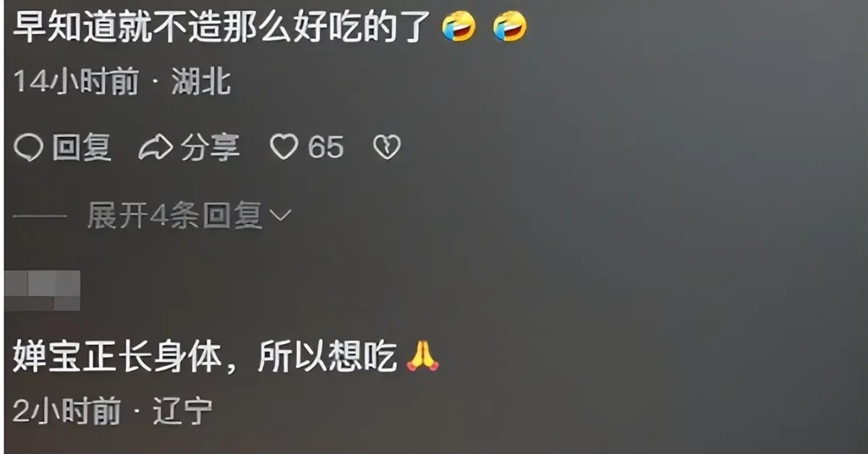This screenshot has height=454, width=868.
Task: Expand replies via the chevron arrow
Action: tap(279, 215)
